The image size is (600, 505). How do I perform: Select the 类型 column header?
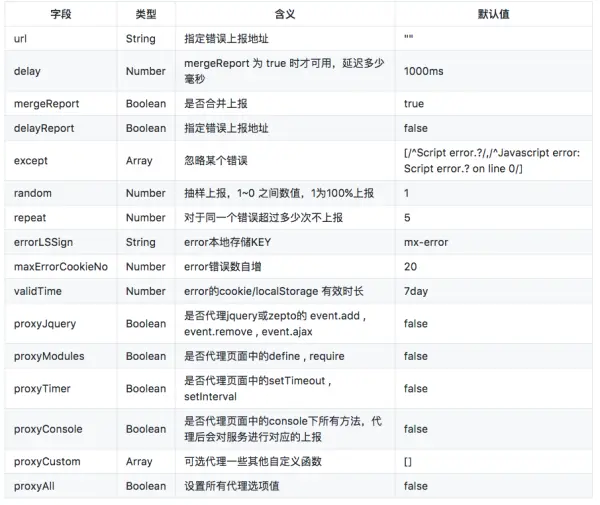[146, 14]
